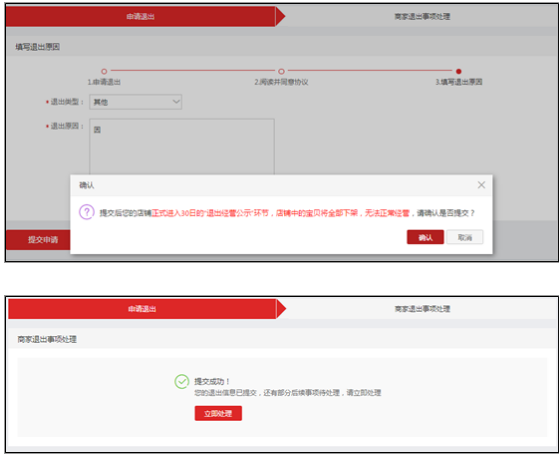Image resolution: width=559 pixels, height=457 pixels.
Task: Click the 立即处理 button
Action: click(218, 413)
